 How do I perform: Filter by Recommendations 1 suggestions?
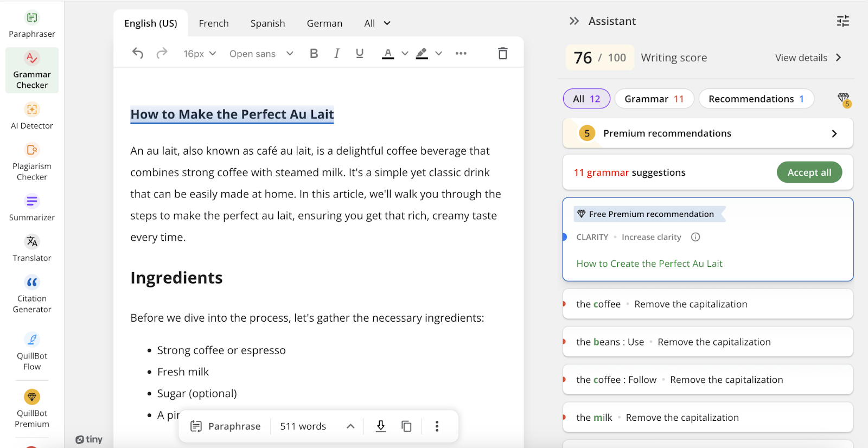[756, 99]
